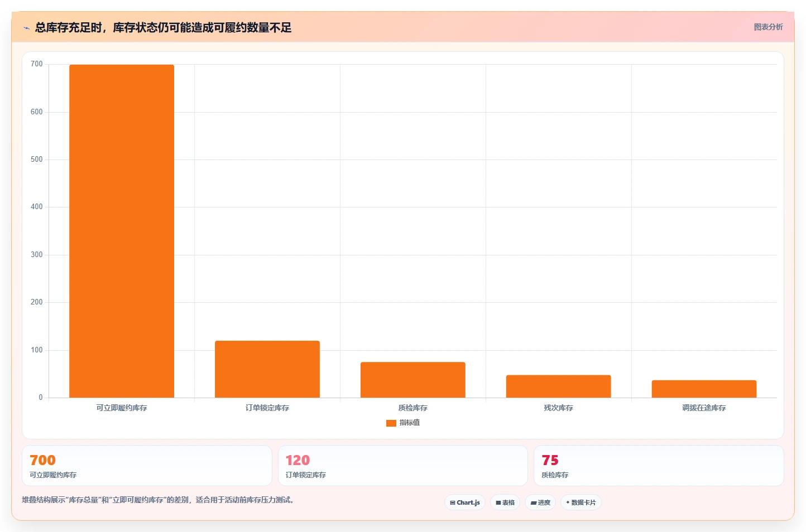This screenshot has width=806, height=532.
Task: Click the 400 y-axis tick label
Action: point(37,207)
